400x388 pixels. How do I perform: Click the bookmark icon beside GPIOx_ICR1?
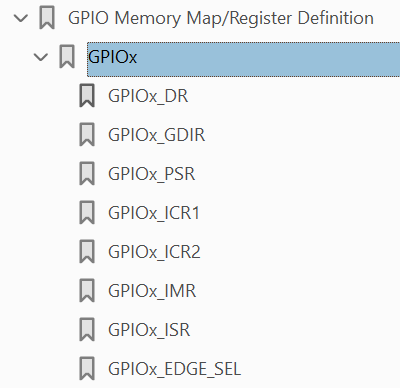click(87, 213)
